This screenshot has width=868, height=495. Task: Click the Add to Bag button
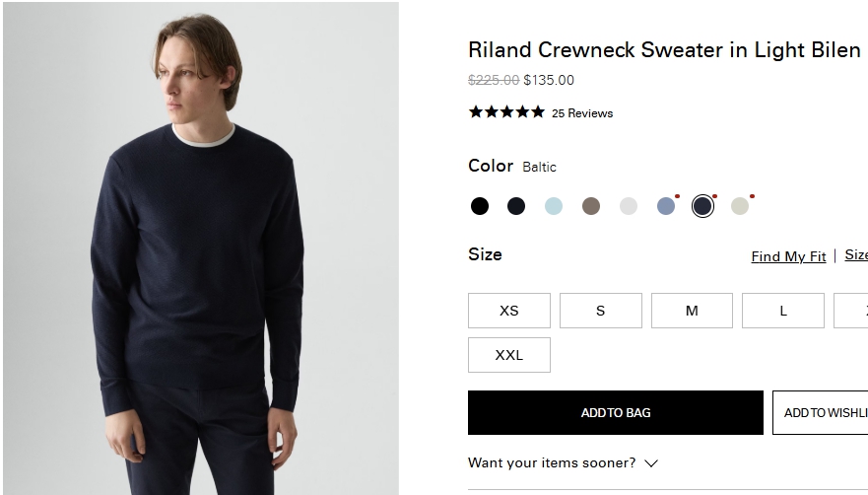tap(616, 413)
